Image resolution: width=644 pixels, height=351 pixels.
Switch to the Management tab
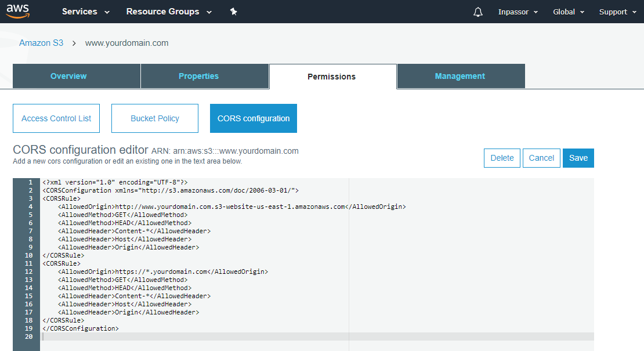(460, 75)
